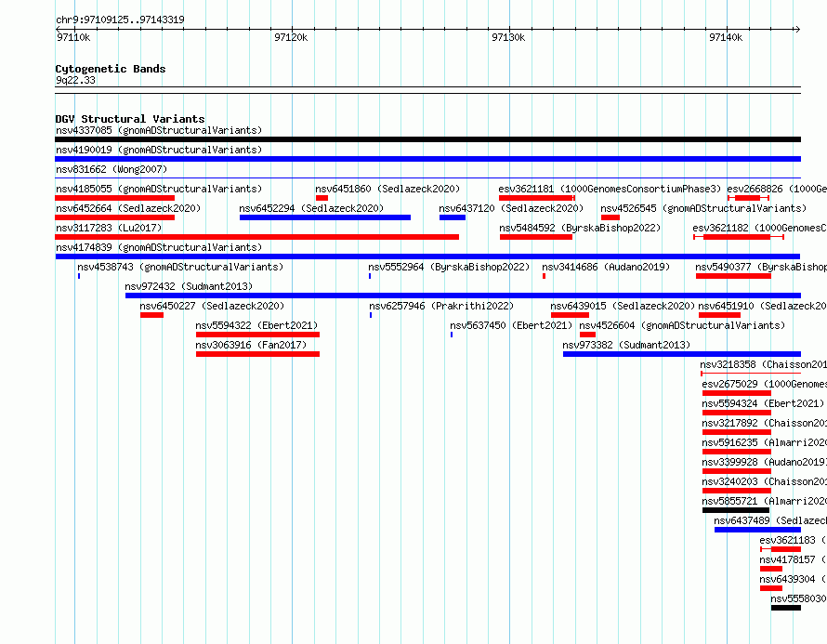Click the nsv4185055 variant label
827x644 pixels.
tap(159, 189)
